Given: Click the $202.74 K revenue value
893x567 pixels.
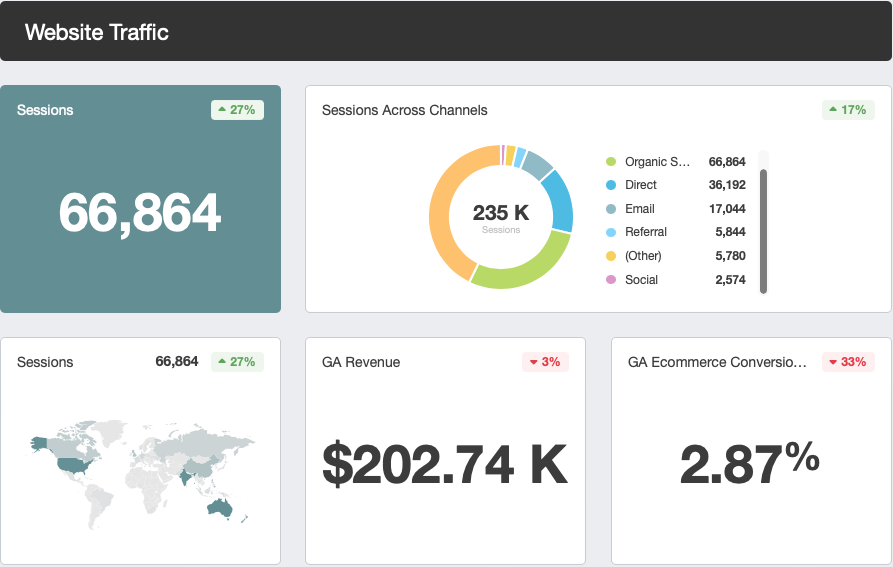Looking at the screenshot, I should pos(445,464).
